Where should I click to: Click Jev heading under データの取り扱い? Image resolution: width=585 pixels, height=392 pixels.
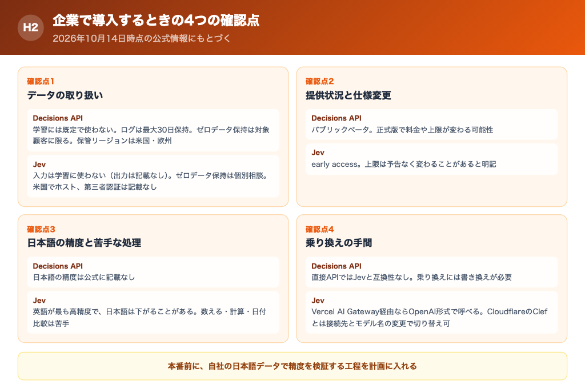point(39,164)
